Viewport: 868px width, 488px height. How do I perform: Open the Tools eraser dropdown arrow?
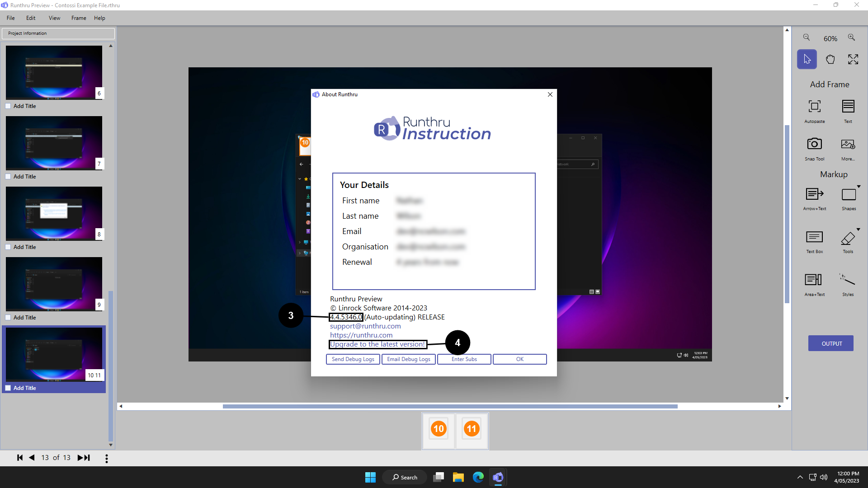click(x=859, y=230)
